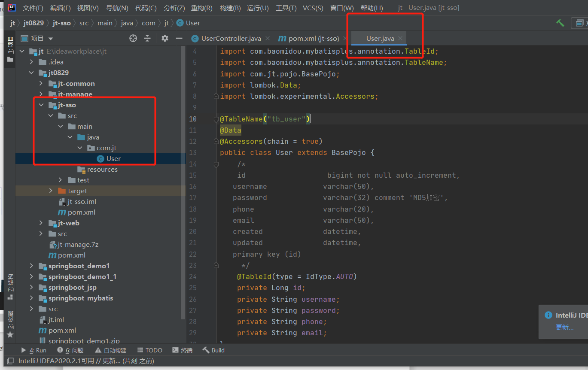The height and width of the screenshot is (370, 588).
Task: Open the 4: Run tool window
Action: click(x=34, y=350)
